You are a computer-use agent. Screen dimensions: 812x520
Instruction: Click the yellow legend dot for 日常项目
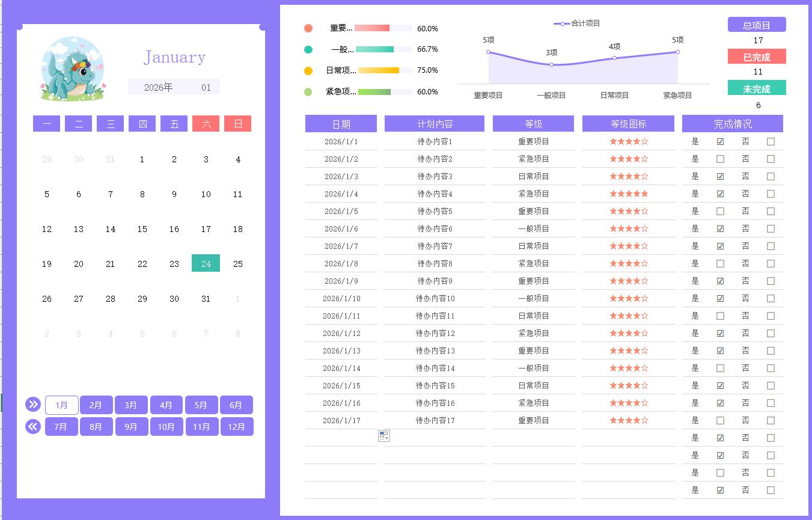pos(308,70)
